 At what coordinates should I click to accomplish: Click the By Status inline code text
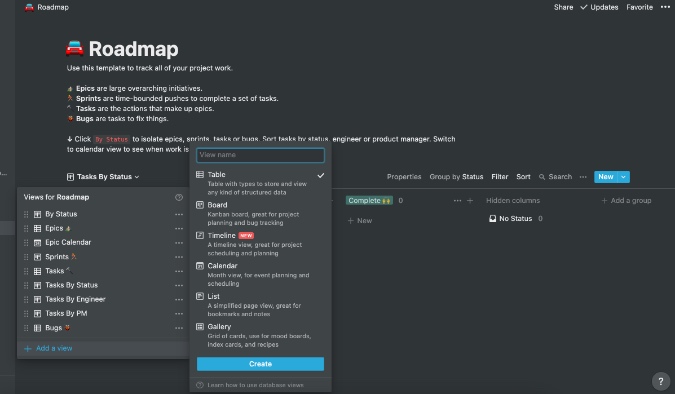click(x=111, y=139)
